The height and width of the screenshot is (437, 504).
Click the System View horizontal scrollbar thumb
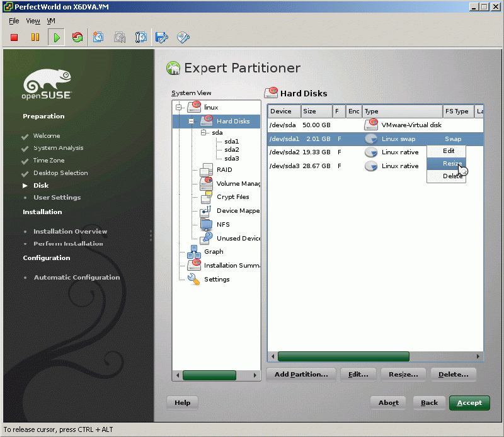tap(209, 375)
